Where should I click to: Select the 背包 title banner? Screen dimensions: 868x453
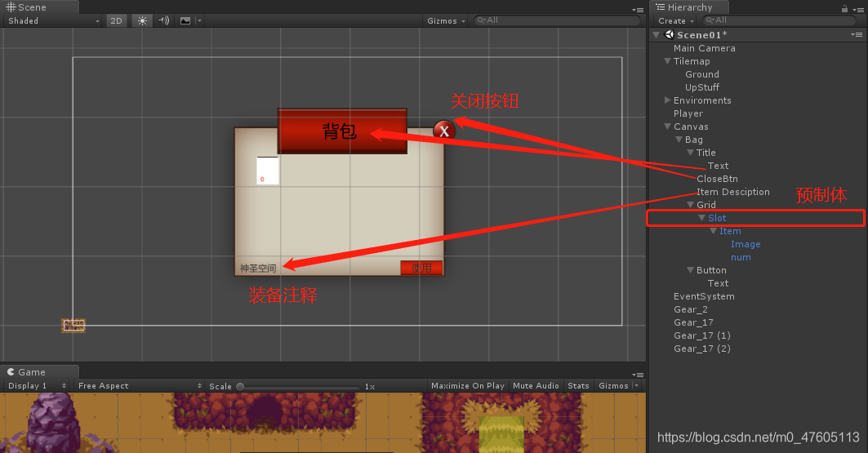point(342,131)
